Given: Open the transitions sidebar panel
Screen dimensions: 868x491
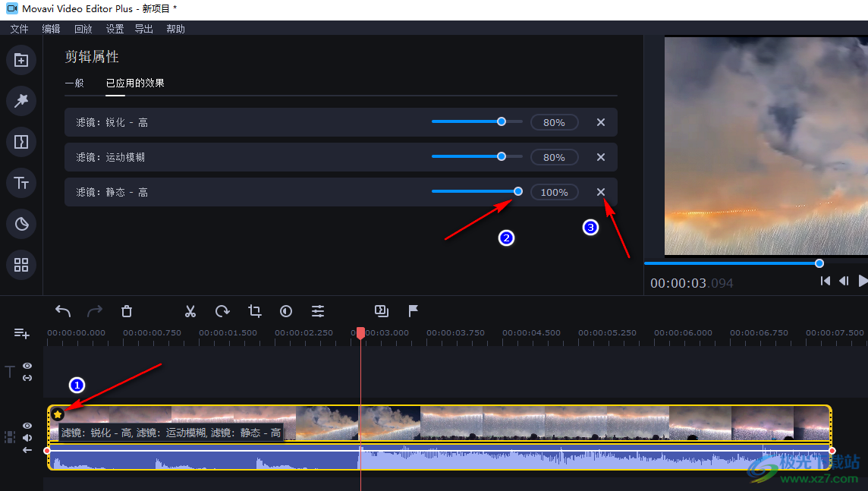Looking at the screenshot, I should [21, 142].
